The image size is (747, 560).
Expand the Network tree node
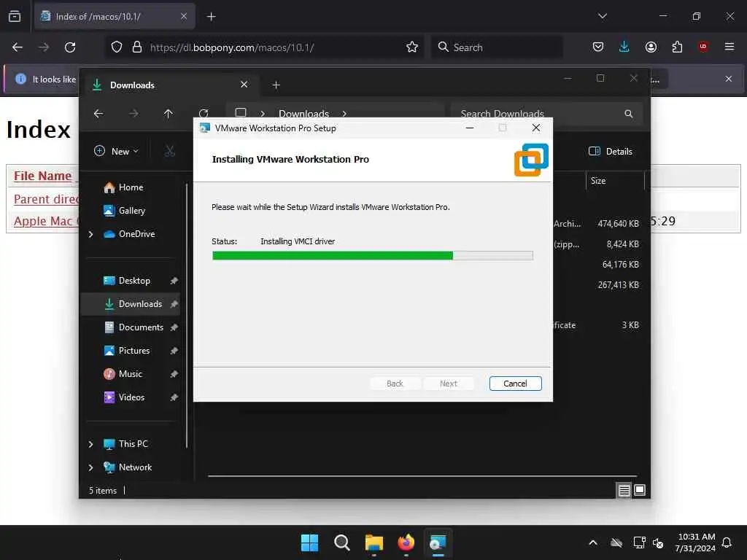tap(91, 467)
